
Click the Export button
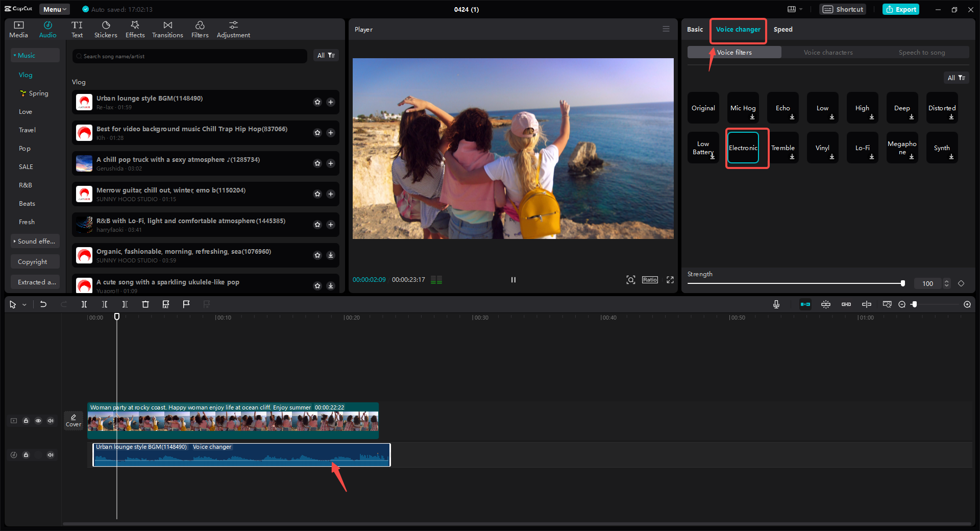coord(901,9)
